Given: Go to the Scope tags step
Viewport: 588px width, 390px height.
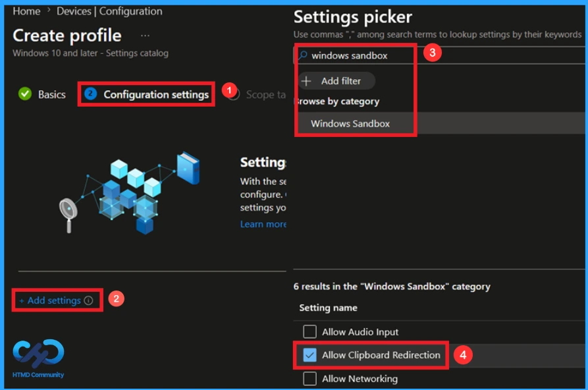Looking at the screenshot, I should (266, 95).
